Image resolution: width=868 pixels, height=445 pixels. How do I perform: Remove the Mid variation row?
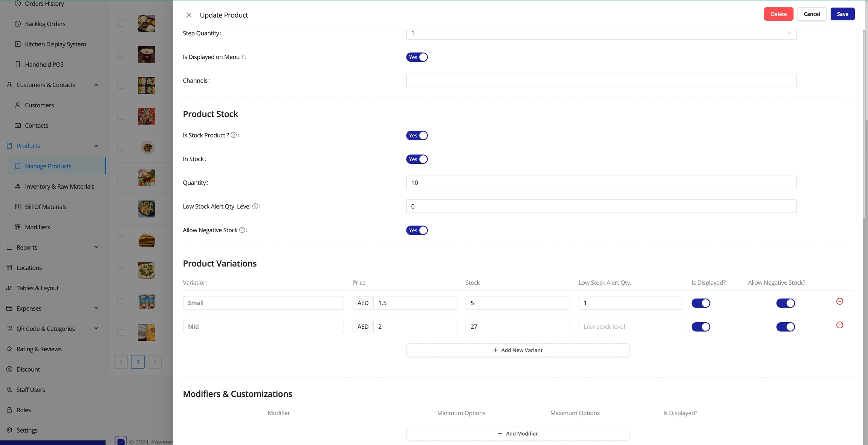click(839, 325)
